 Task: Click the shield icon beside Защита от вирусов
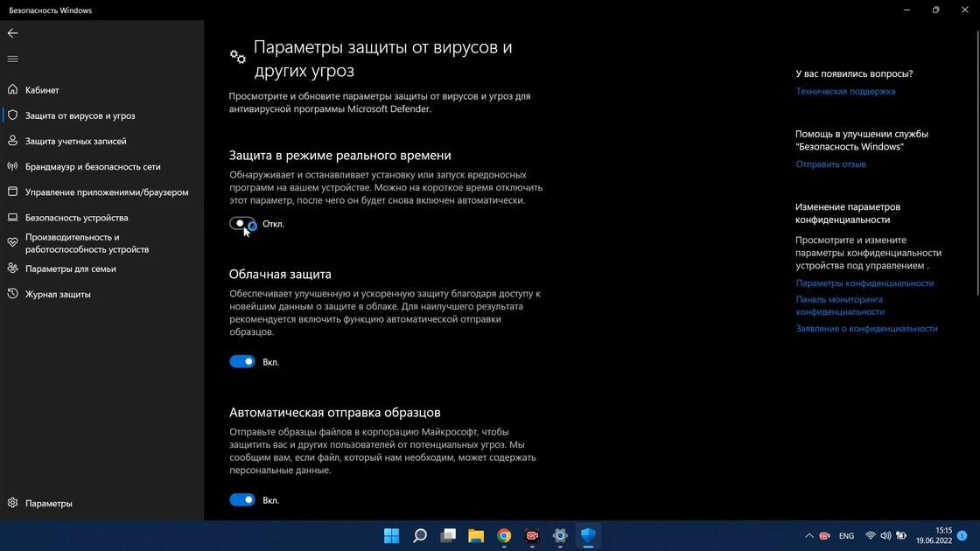[x=12, y=115]
